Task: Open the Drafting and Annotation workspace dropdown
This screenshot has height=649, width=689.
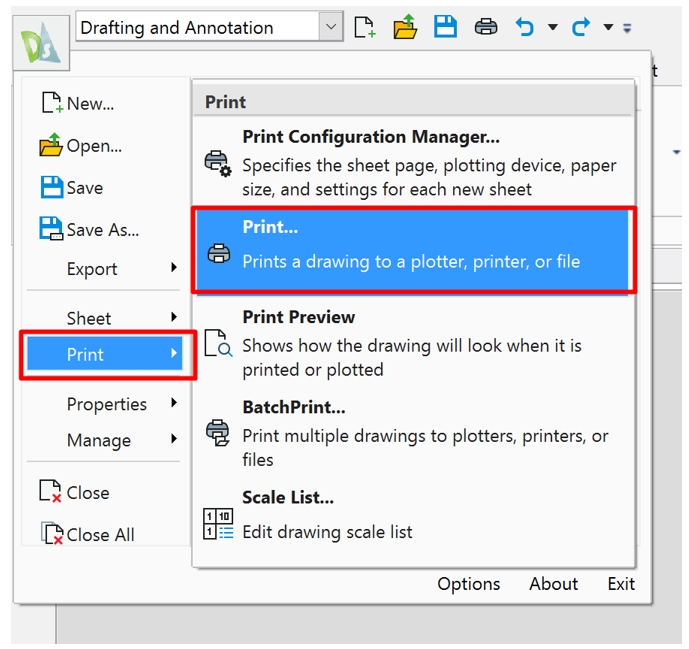Action: click(x=331, y=27)
